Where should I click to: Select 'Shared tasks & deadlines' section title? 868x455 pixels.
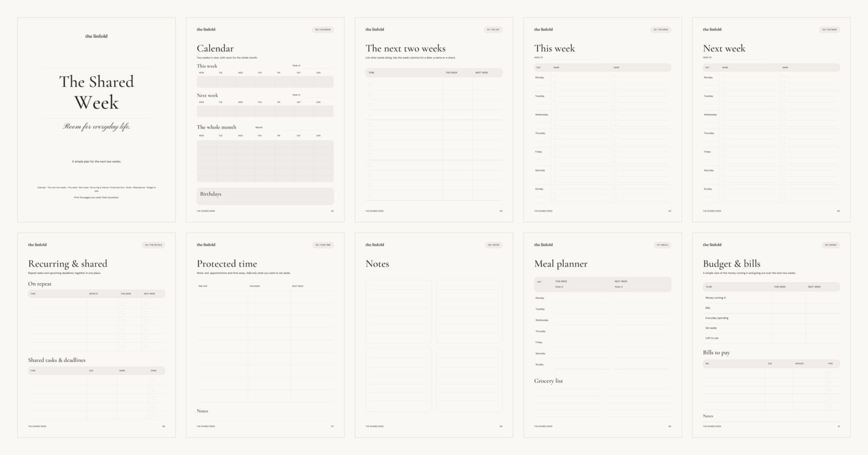[57, 360]
